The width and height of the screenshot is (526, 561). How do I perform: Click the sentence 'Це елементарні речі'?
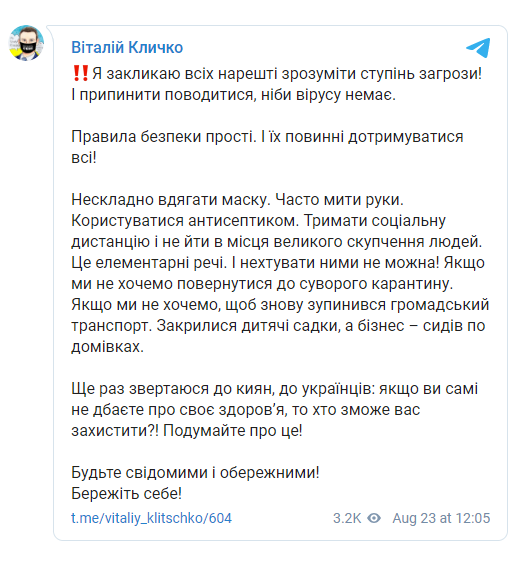click(x=149, y=263)
